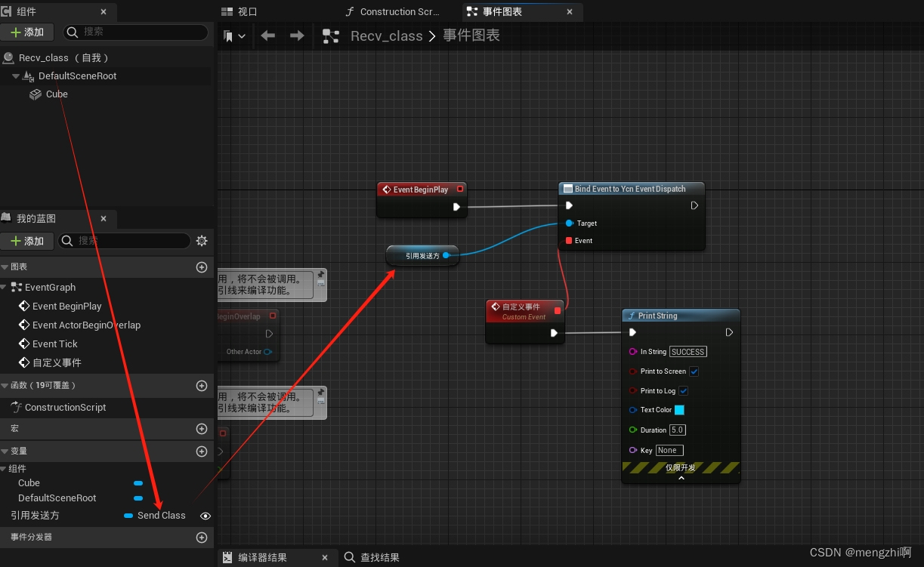Viewport: 924px width, 567px height.
Task: Close the 我的蓝图 panel
Action: click(x=104, y=218)
